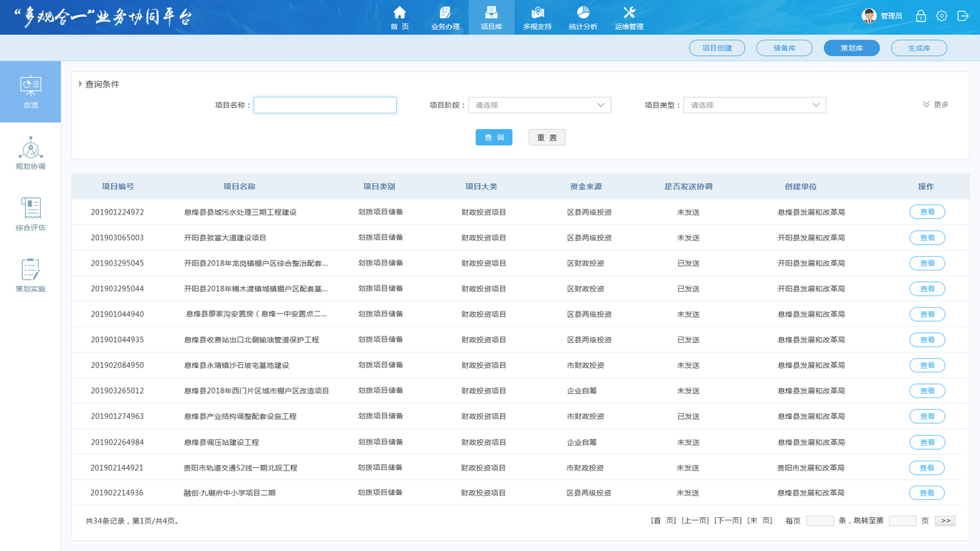Click the 资金来源 column header

[x=585, y=187]
